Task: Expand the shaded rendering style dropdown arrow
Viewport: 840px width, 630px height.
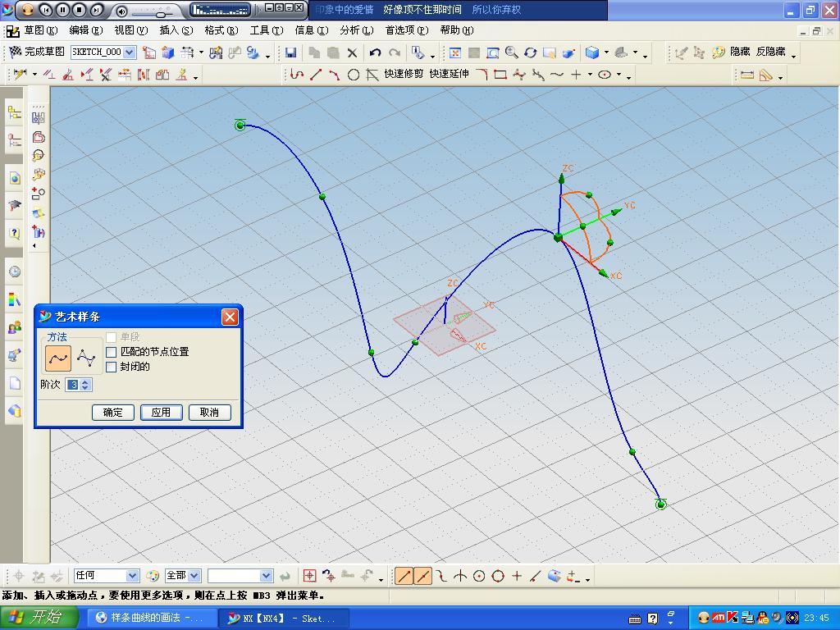Action: pos(606,52)
